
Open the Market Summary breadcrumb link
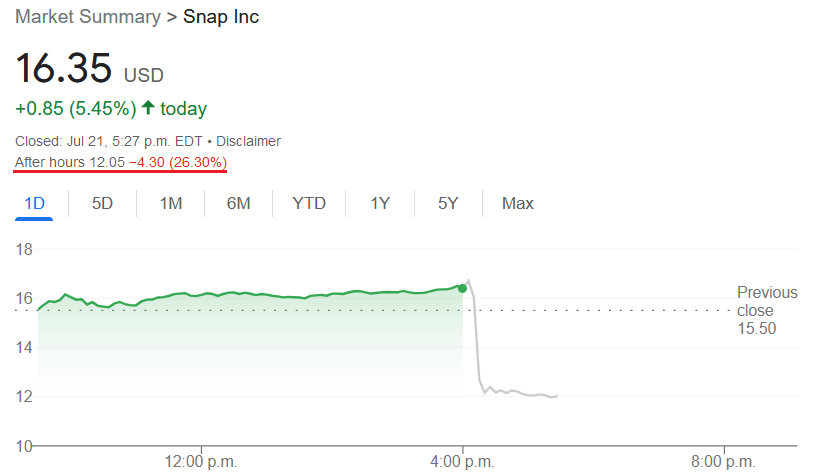coord(88,17)
